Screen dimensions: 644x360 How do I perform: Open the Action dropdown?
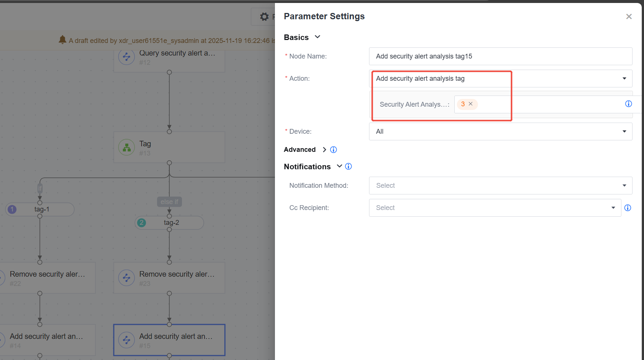pos(501,79)
